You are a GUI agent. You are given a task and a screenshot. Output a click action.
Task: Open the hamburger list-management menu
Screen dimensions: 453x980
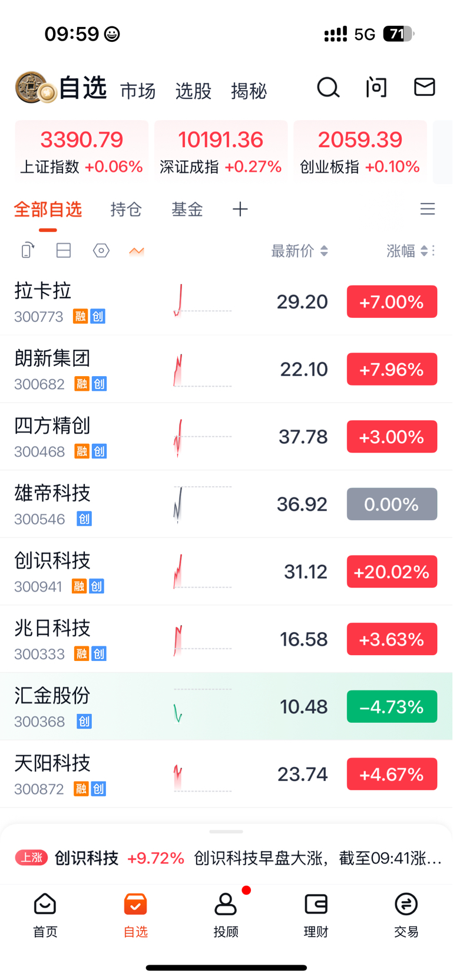point(428,209)
